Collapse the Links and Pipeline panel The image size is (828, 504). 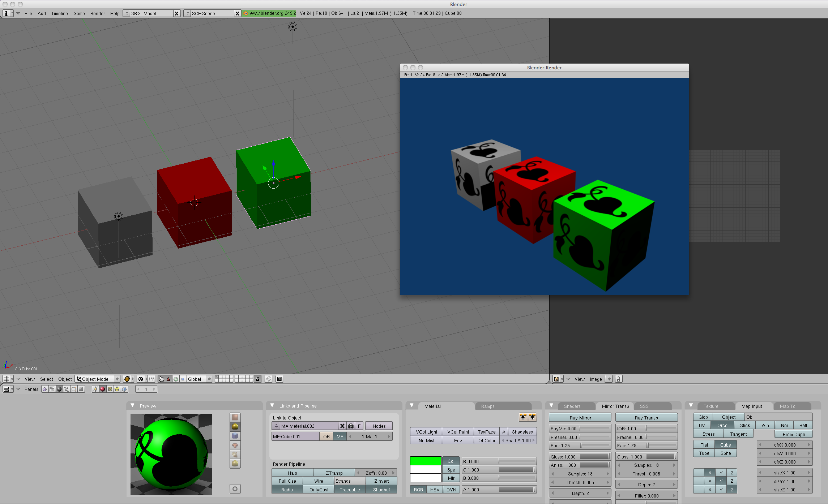272,405
